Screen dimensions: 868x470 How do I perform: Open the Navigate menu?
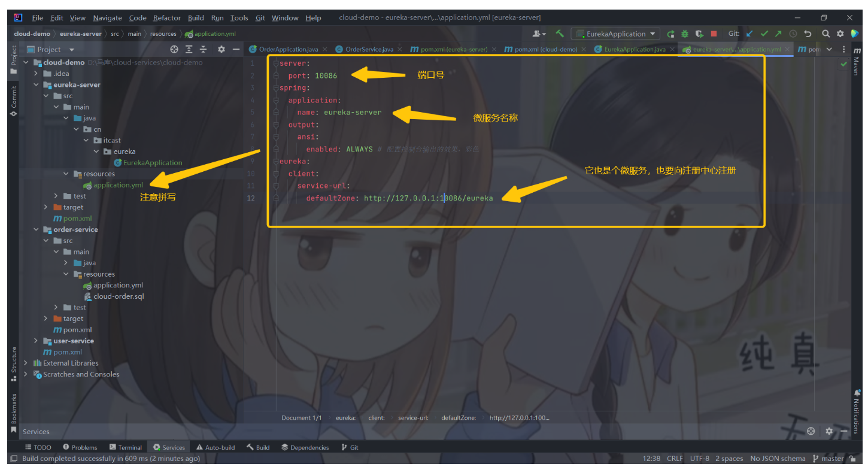click(x=107, y=18)
